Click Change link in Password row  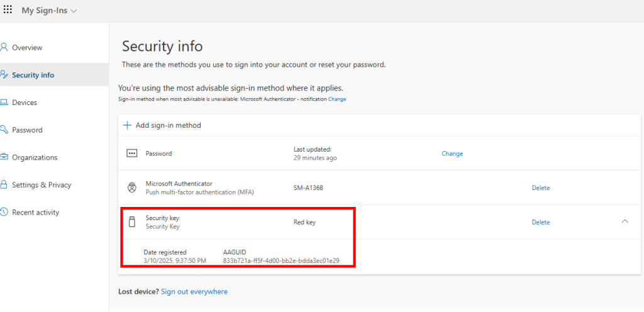pos(452,153)
